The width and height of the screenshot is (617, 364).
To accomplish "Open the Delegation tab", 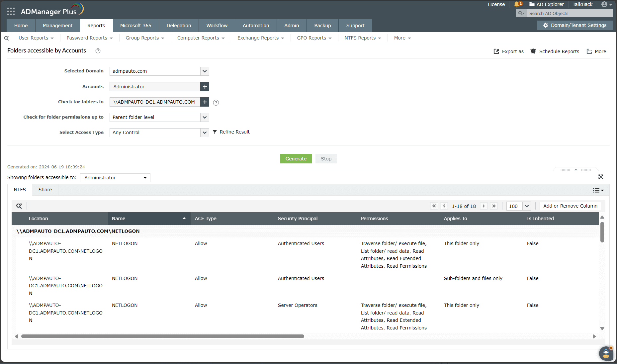I will 179,26.
